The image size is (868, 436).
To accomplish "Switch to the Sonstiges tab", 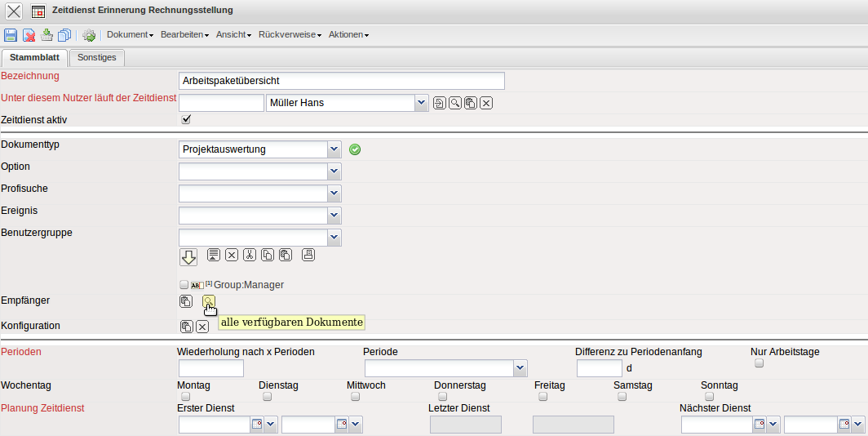I will click(x=96, y=57).
